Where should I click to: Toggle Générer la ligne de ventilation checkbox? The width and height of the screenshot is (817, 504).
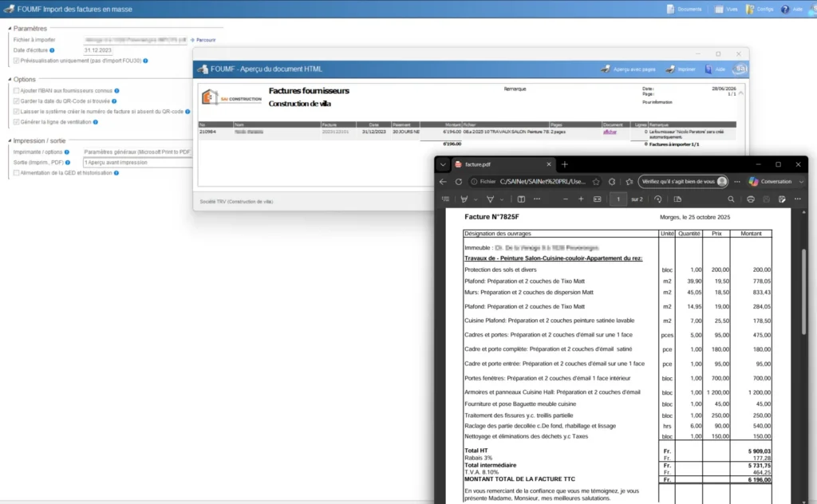point(16,122)
